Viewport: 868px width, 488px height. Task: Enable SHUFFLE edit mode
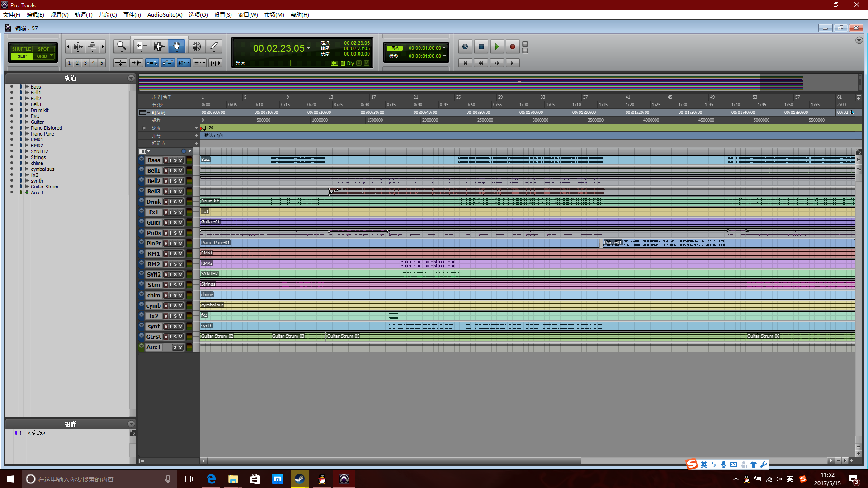22,49
